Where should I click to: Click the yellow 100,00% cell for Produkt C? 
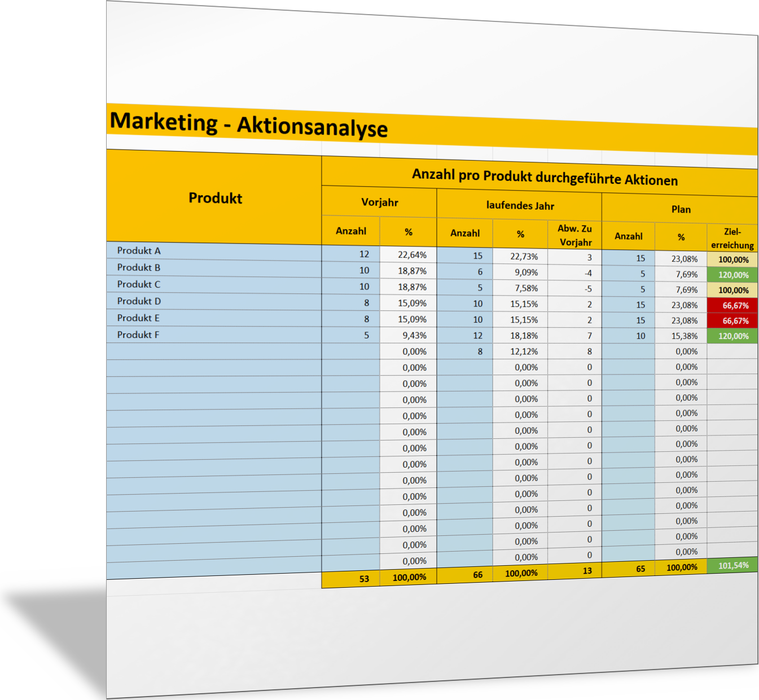point(732,290)
